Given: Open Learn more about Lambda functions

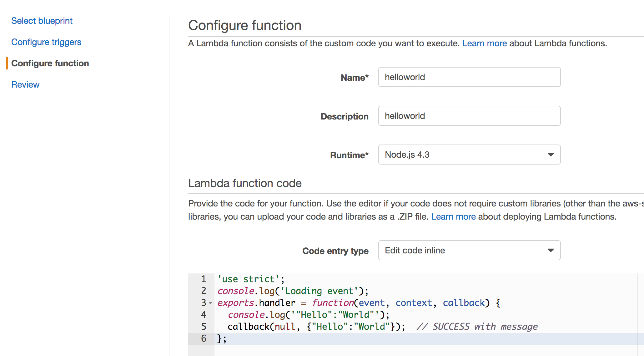Looking at the screenshot, I should 484,43.
